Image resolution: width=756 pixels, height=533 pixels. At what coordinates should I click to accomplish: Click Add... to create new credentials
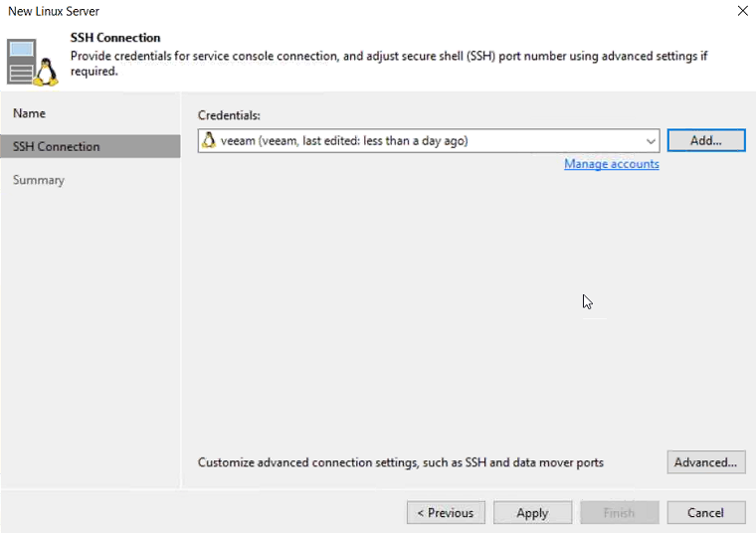coord(706,141)
